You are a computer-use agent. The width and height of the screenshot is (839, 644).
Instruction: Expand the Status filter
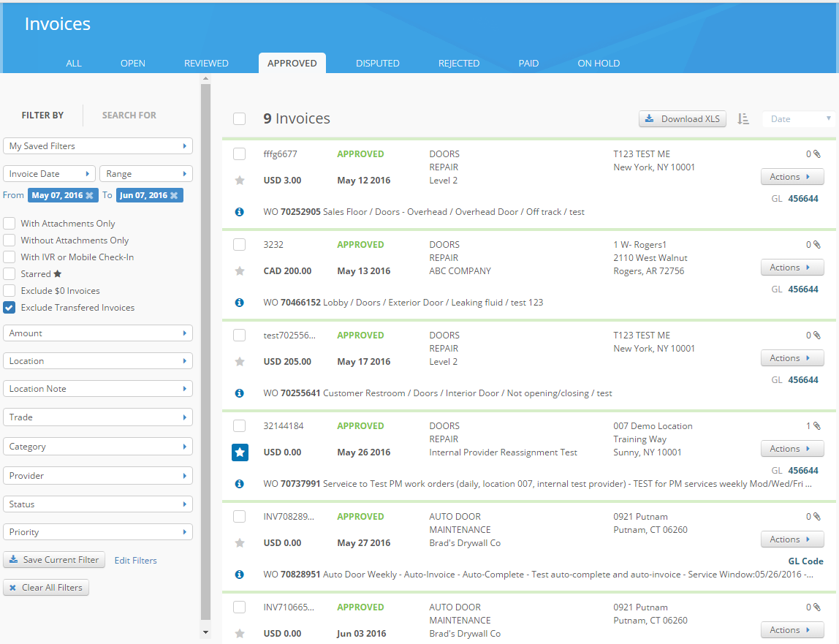point(98,504)
